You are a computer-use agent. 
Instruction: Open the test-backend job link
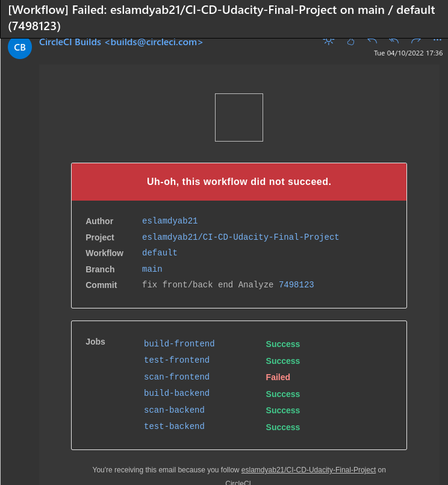(175, 426)
